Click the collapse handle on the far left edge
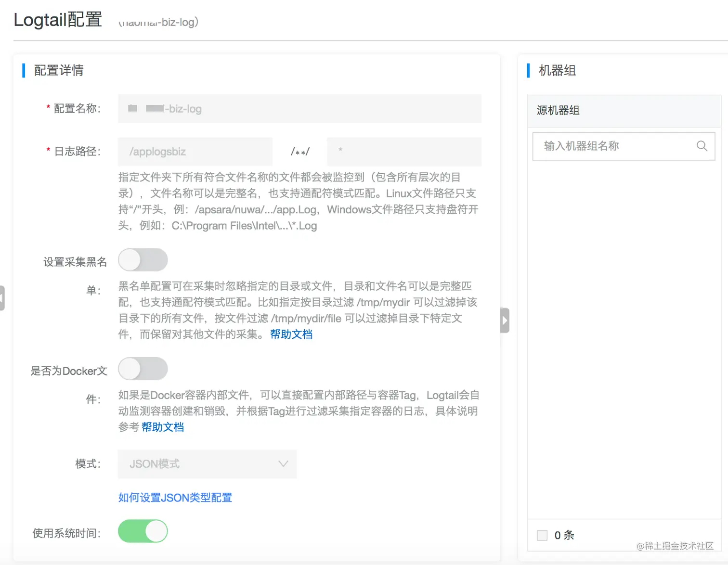Viewport: 728px width, 565px height. 2,297
